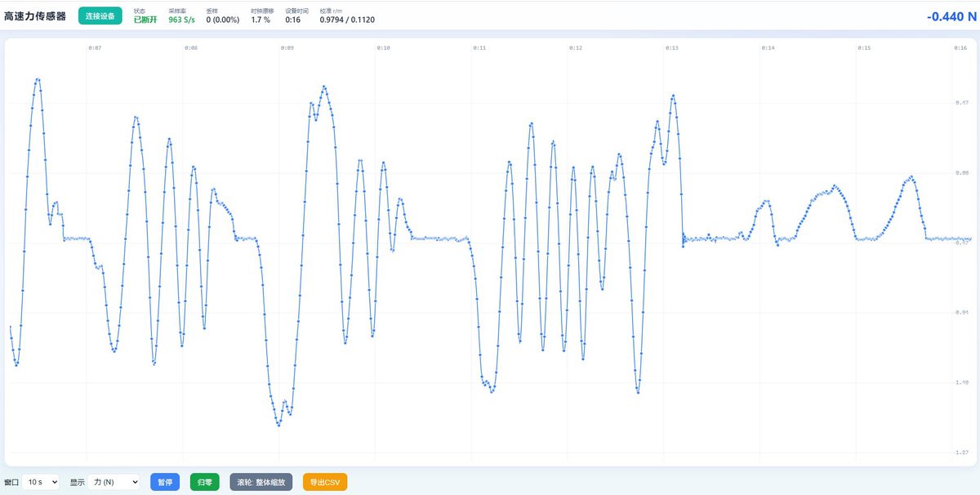Click the 连接设备 connect button
This screenshot has height=495, width=980.
click(x=100, y=16)
